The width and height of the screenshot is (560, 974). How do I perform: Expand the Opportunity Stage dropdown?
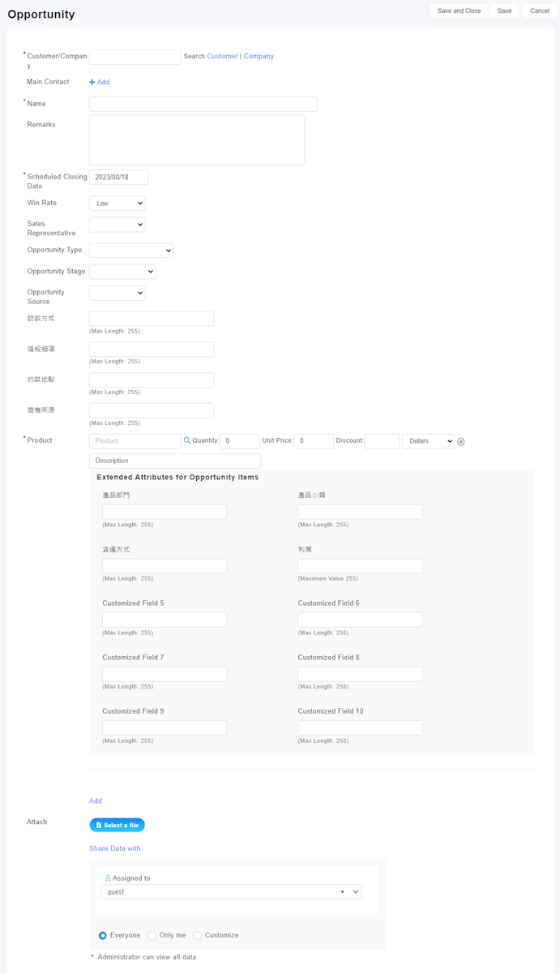click(122, 272)
